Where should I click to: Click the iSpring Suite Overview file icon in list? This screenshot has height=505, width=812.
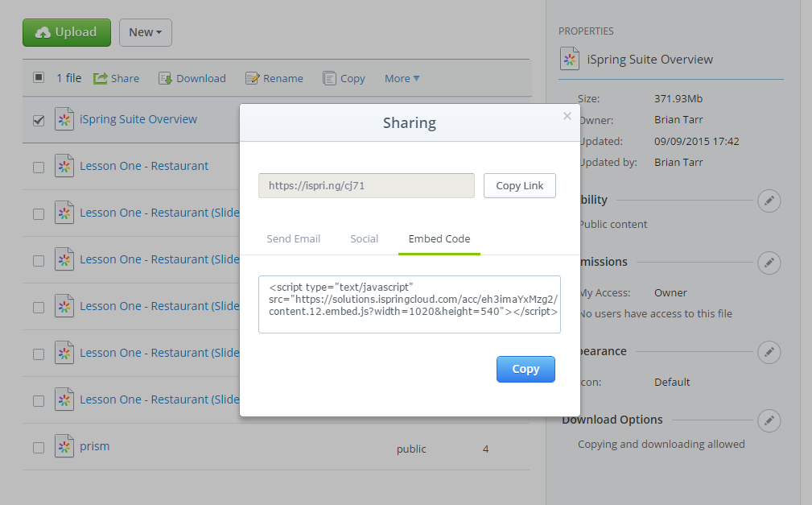tap(64, 119)
